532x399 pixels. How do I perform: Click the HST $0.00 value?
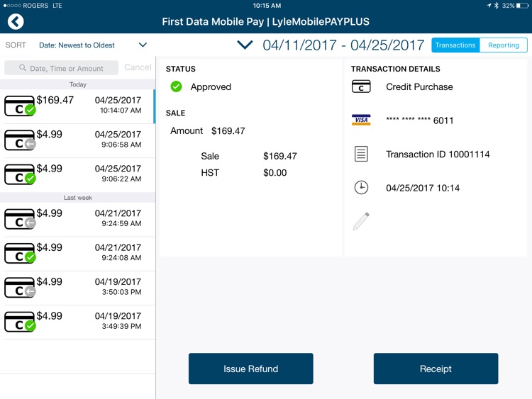coord(275,173)
